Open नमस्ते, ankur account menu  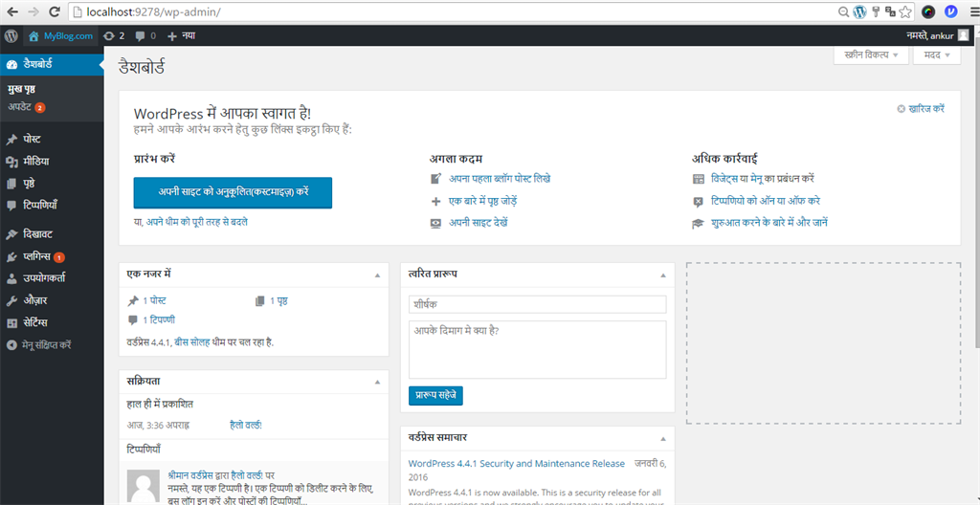(x=937, y=36)
